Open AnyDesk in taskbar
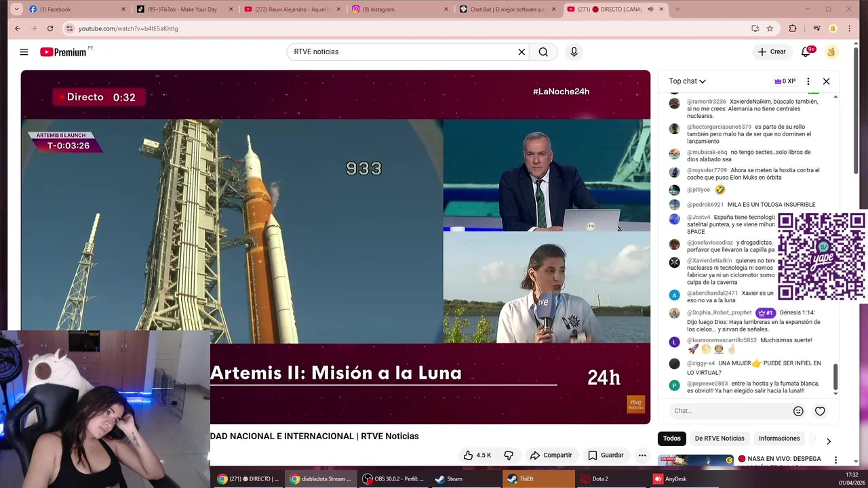This screenshot has height=488, width=868. pos(684,479)
